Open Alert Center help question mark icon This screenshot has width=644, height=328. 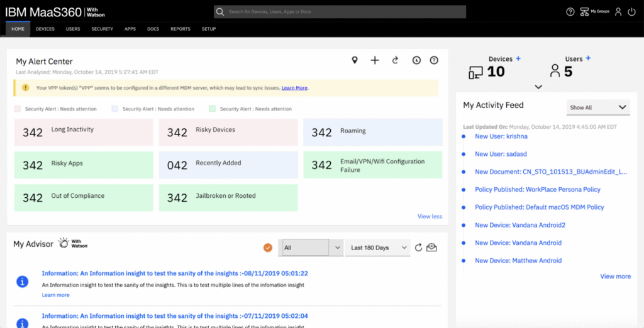coord(434,60)
